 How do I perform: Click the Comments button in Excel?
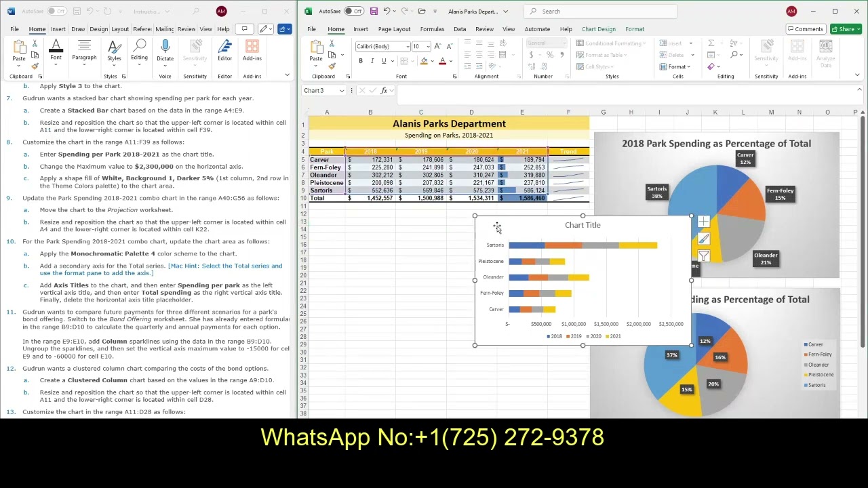coord(806,29)
